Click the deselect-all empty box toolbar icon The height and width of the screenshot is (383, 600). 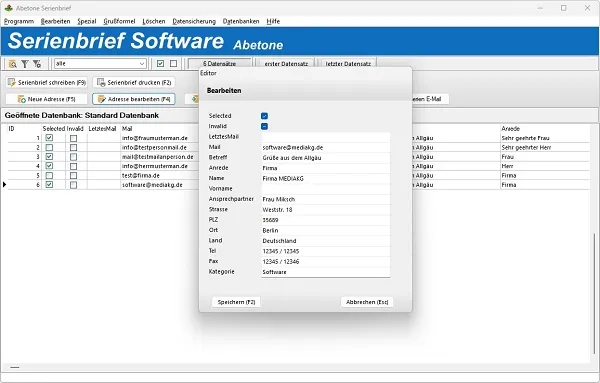coord(173,64)
